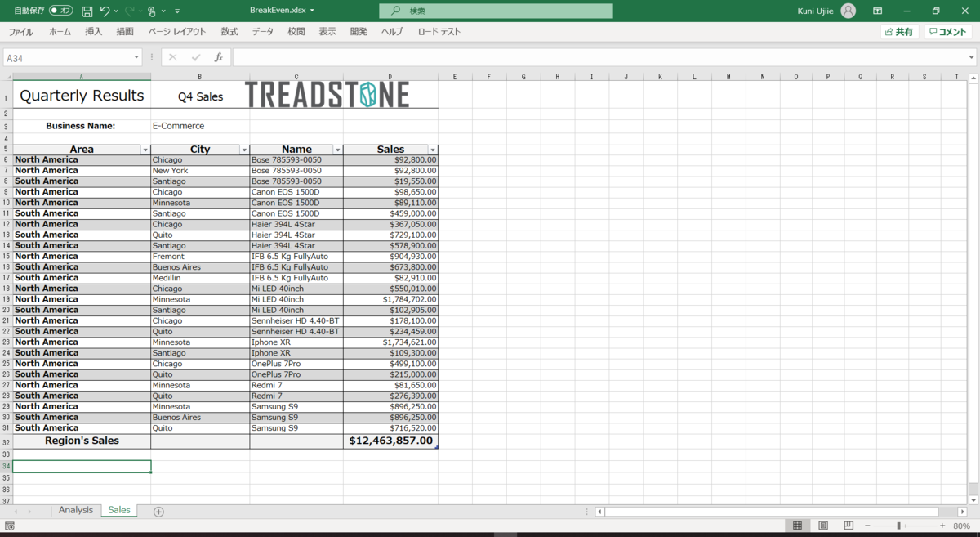Click the vertical scrollbar up arrow
Viewport: 980px width, 537px height.
pyautogui.click(x=973, y=78)
